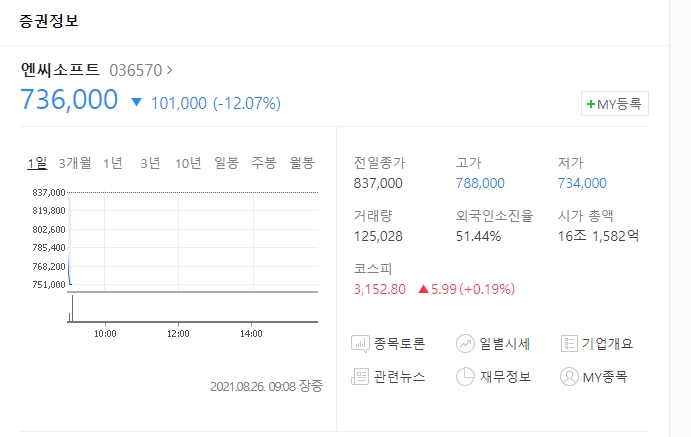Open the 엔씨소프트 stock name link

point(60,70)
